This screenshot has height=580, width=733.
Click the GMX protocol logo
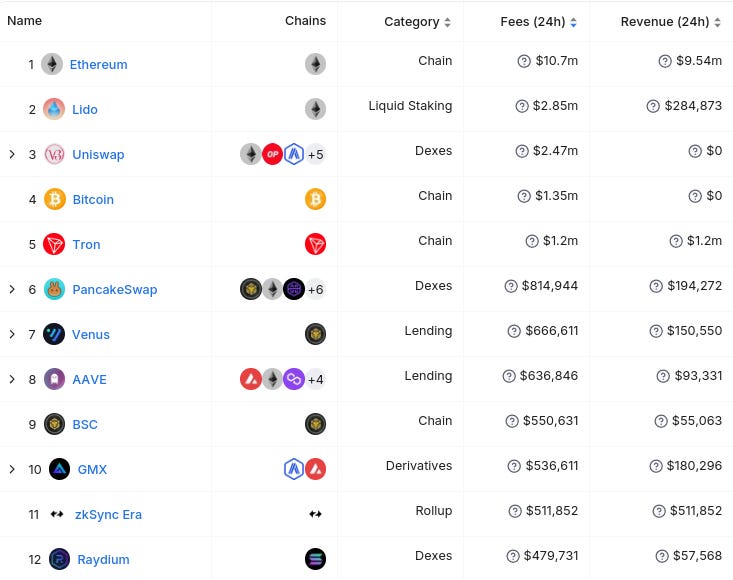click(x=59, y=469)
